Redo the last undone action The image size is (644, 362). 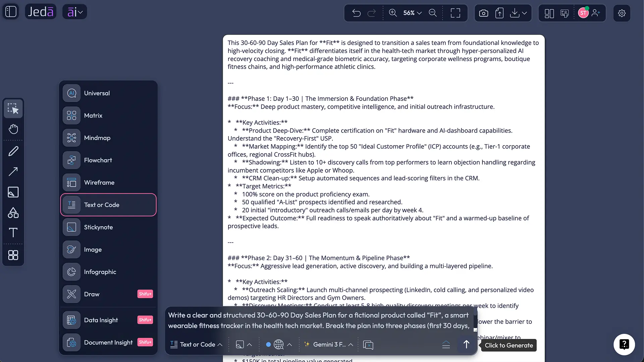pyautogui.click(x=372, y=13)
